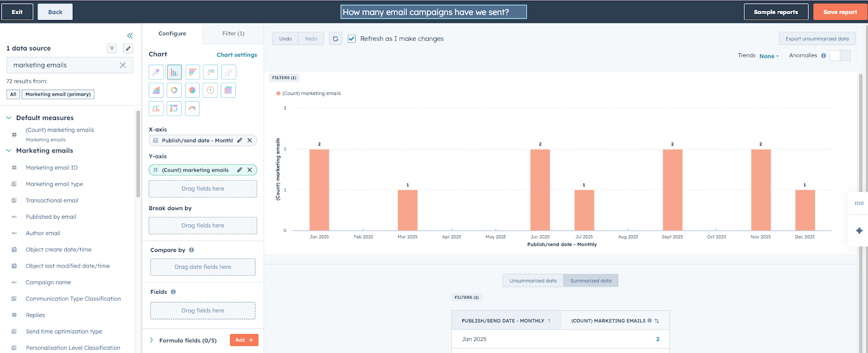
Task: Uncheck Refresh as I make changes
Action: [352, 39]
